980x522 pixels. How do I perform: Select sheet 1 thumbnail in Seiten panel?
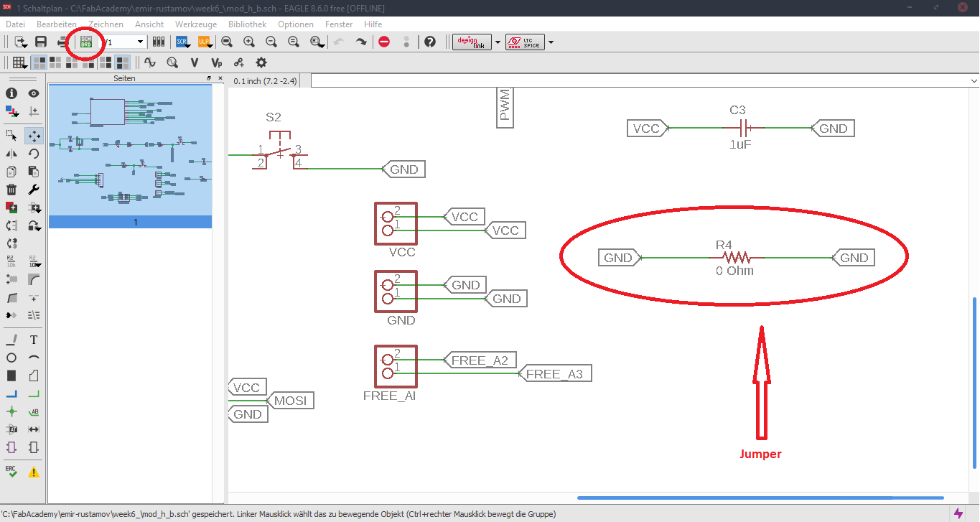tap(130, 156)
